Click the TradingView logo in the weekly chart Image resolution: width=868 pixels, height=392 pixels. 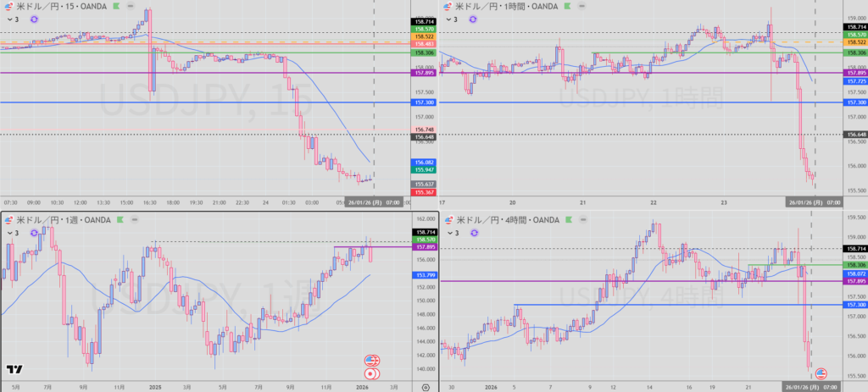pyautogui.click(x=14, y=370)
